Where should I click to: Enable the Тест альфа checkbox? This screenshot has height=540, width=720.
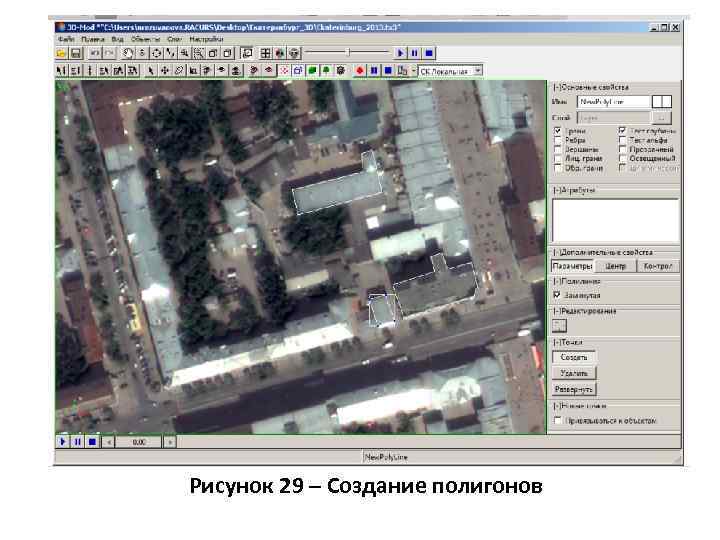(622, 140)
